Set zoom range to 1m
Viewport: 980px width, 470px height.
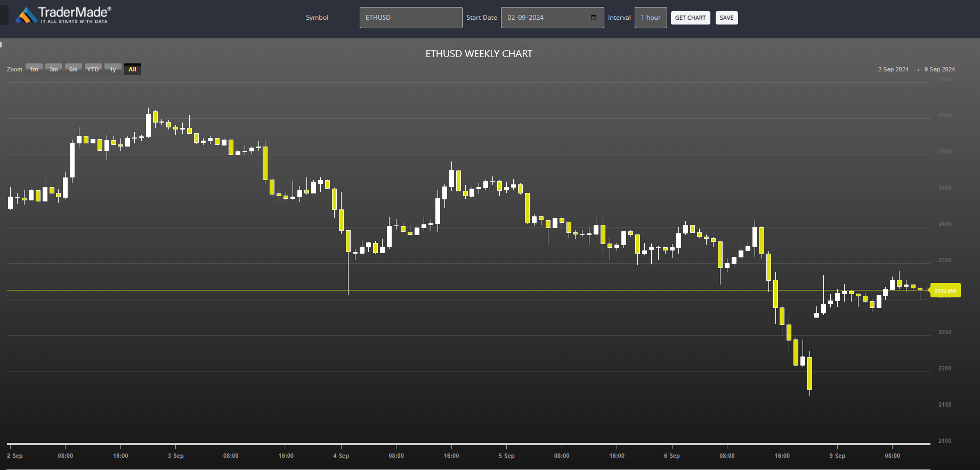coord(34,69)
